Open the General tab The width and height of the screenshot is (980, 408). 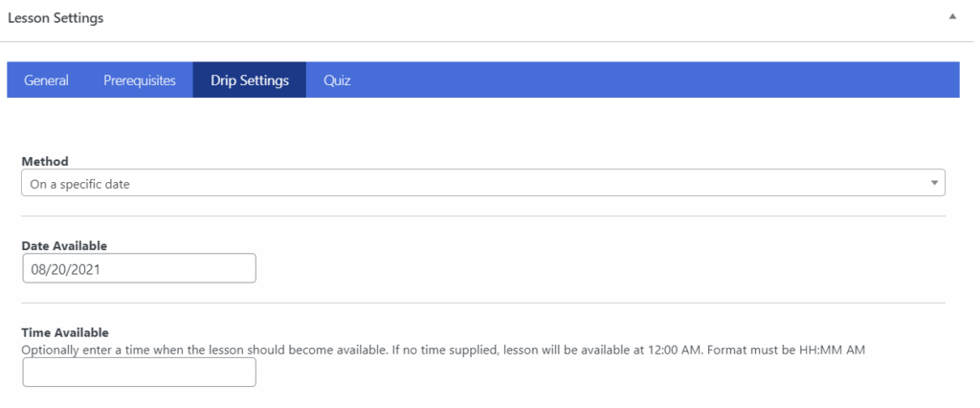46,80
